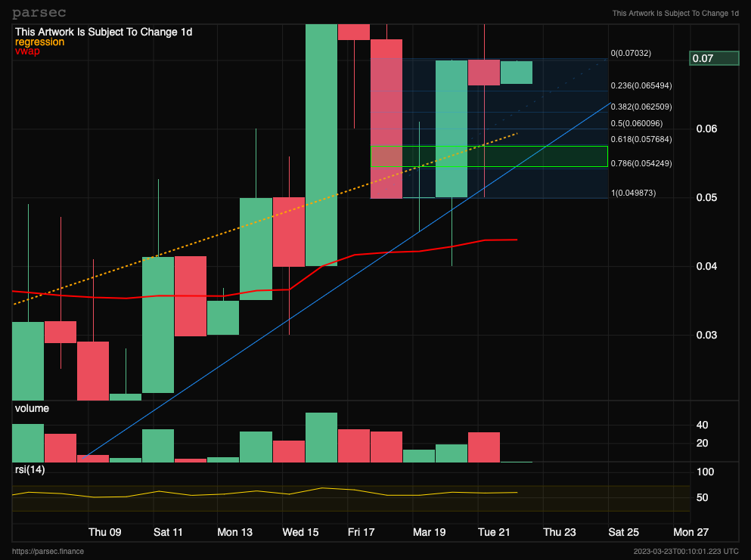Viewport: 751px width, 560px height.
Task: Click the white 'This Artwork Is Subject To Change 1d' chart title
Action: [x=104, y=32]
